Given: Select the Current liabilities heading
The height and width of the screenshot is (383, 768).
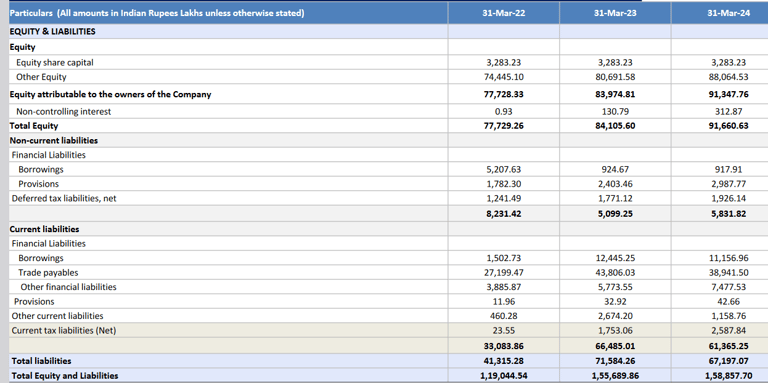Looking at the screenshot, I should [x=45, y=229].
